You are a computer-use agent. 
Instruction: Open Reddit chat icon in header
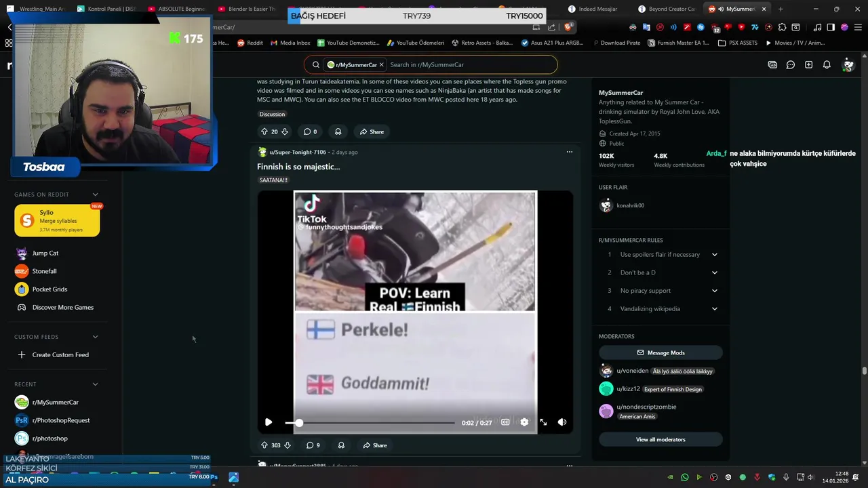(791, 64)
